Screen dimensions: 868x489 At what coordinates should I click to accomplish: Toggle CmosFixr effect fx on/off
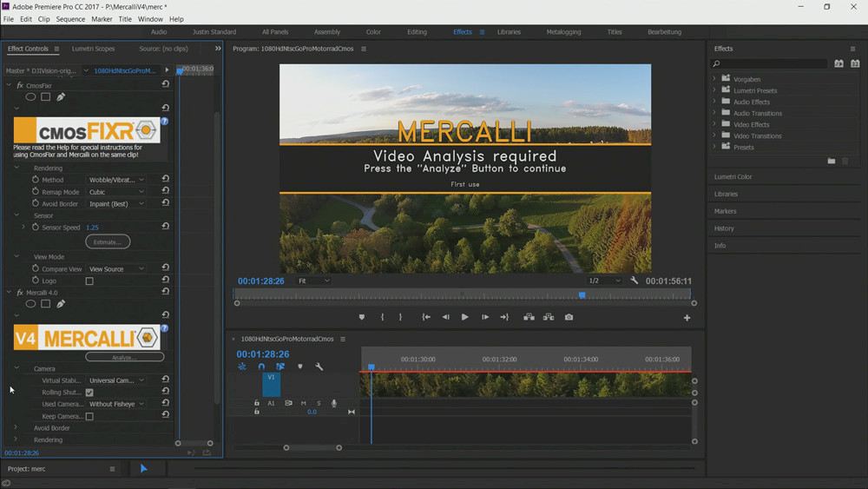[20, 85]
